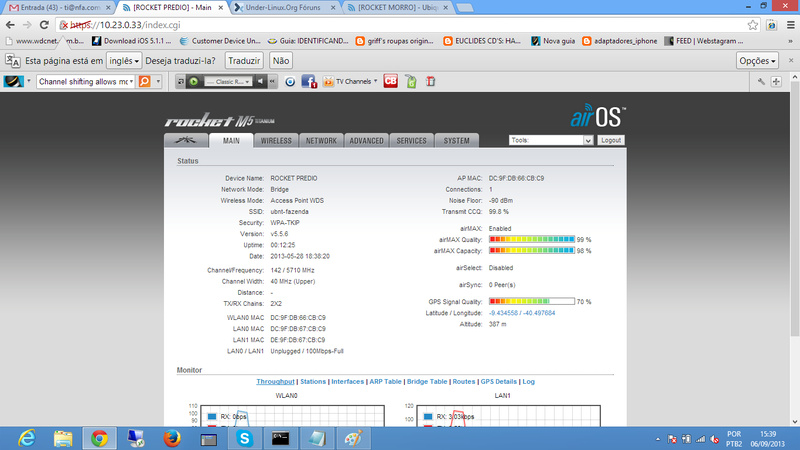Click the red CB toolbar icon
800x450 pixels.
click(x=391, y=81)
